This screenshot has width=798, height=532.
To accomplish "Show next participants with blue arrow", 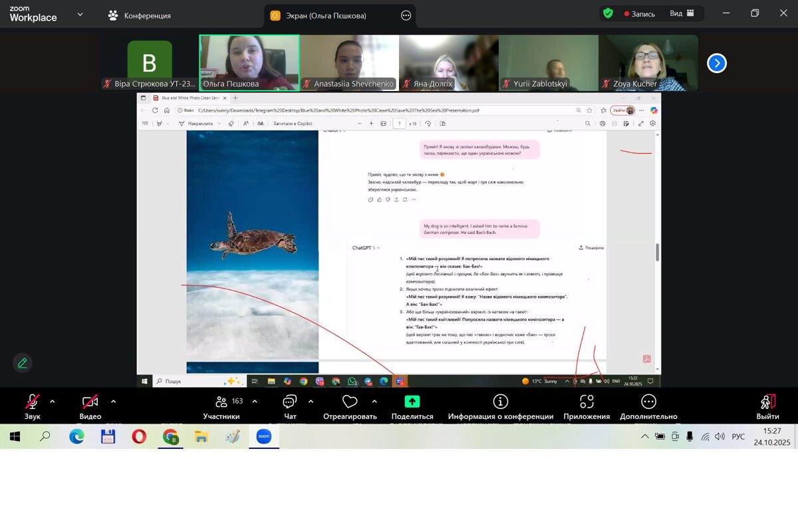I will click(x=716, y=63).
